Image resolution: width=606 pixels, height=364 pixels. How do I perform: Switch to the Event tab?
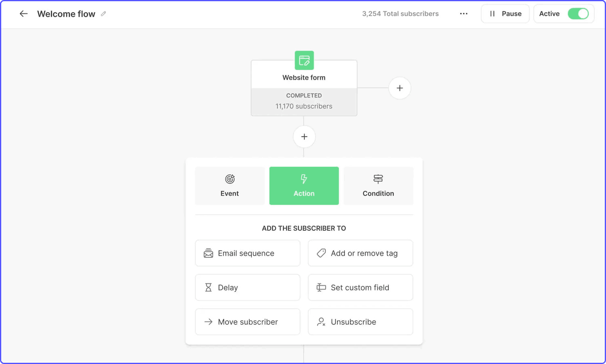pyautogui.click(x=229, y=186)
